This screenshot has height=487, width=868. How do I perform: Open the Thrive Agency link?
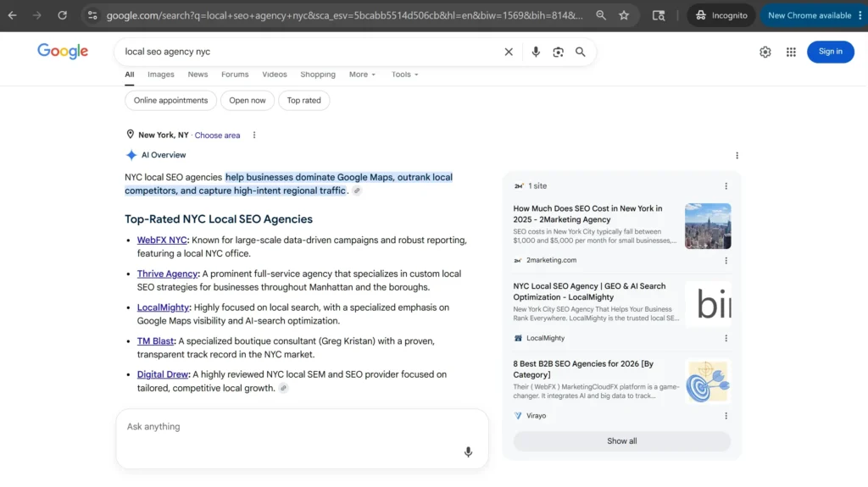(167, 274)
